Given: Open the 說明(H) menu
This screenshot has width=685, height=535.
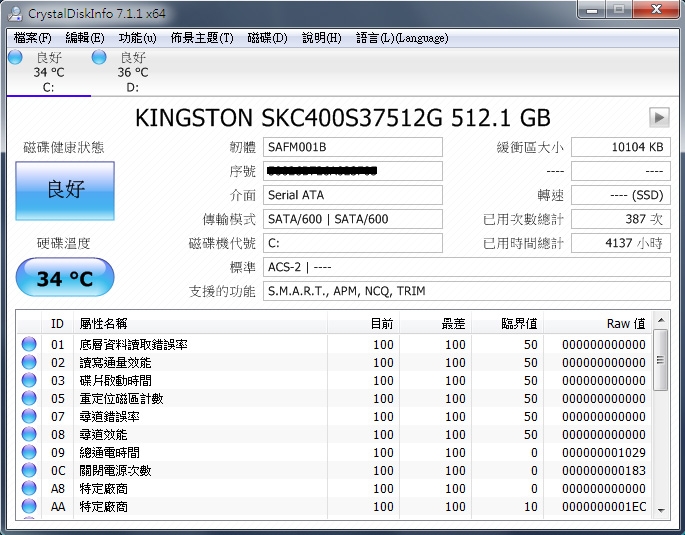Looking at the screenshot, I should (x=322, y=38).
